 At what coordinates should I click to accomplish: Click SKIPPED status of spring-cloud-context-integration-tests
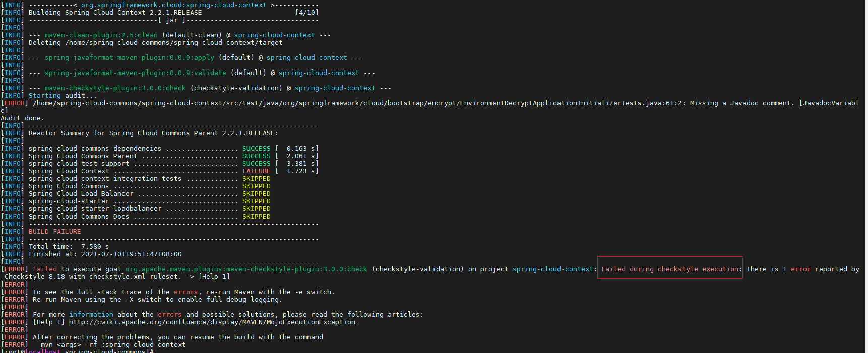[256, 179]
